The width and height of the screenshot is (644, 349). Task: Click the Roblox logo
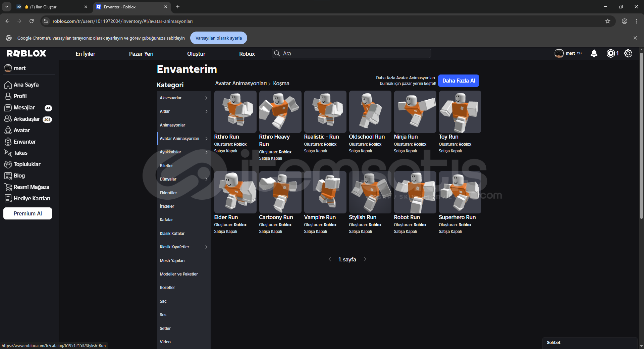click(x=26, y=53)
